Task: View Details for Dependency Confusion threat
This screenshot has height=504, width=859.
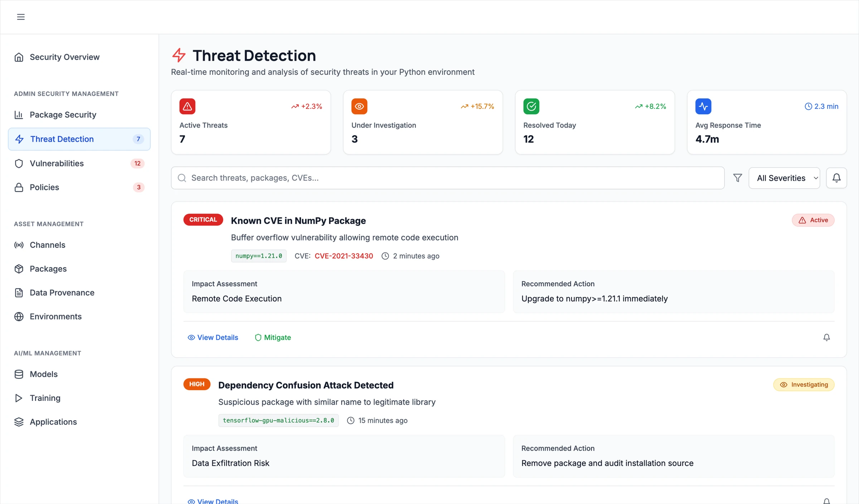Action: (x=213, y=501)
